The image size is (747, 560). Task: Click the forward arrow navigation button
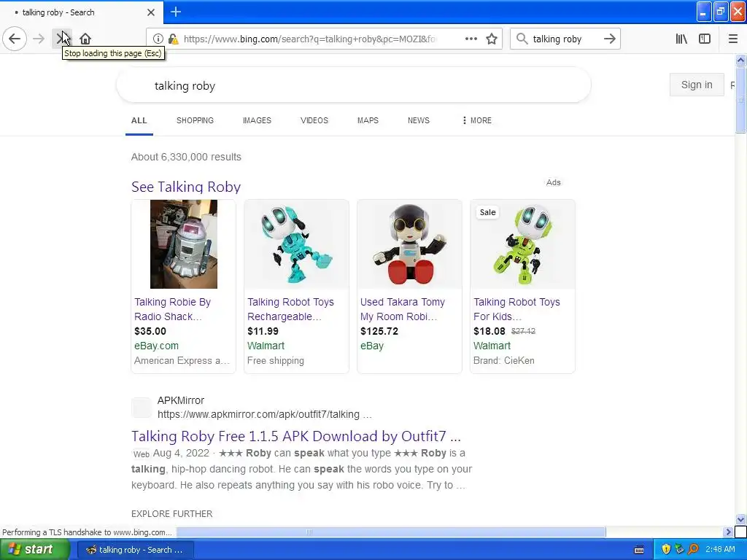pos(39,39)
